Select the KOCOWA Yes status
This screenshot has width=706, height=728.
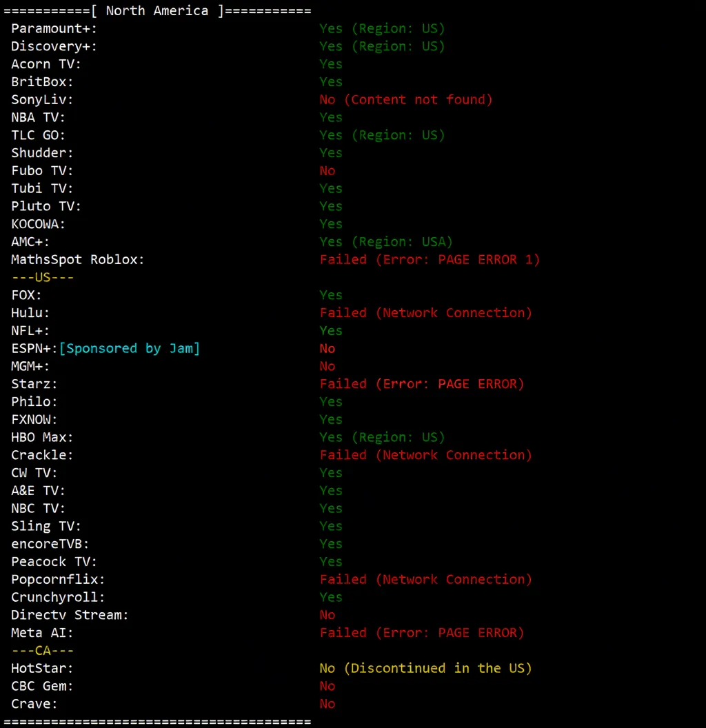tap(330, 223)
